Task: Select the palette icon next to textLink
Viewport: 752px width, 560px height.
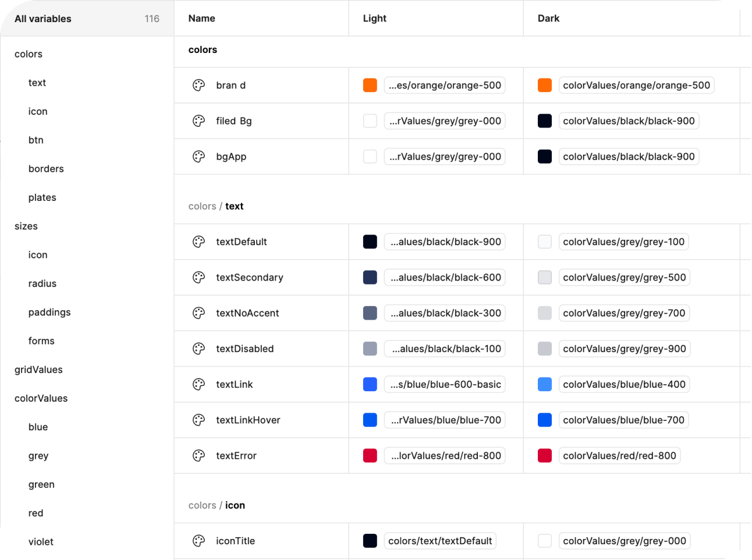Action: (x=198, y=384)
